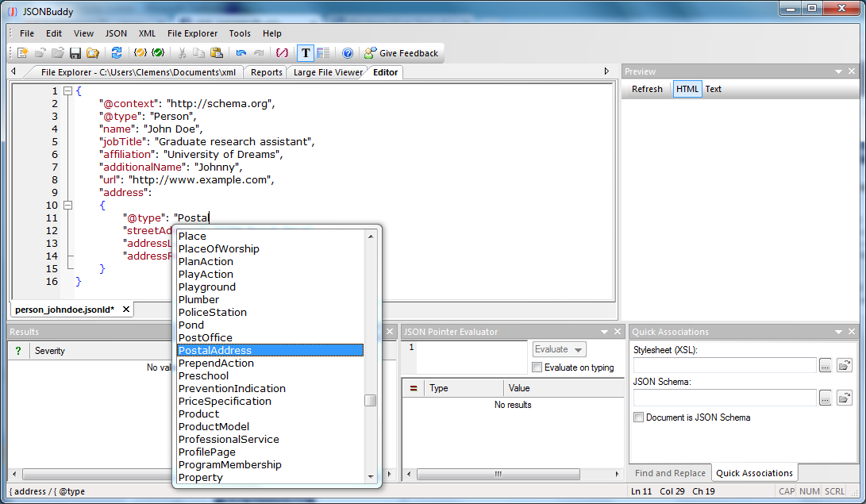Close the person_johndoe.jsonld tab
Image resolution: width=866 pixels, height=504 pixels.
126,309
